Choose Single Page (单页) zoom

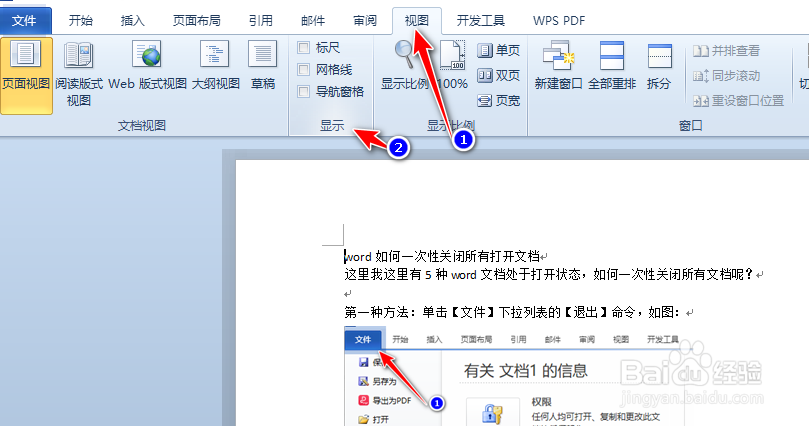[x=498, y=51]
